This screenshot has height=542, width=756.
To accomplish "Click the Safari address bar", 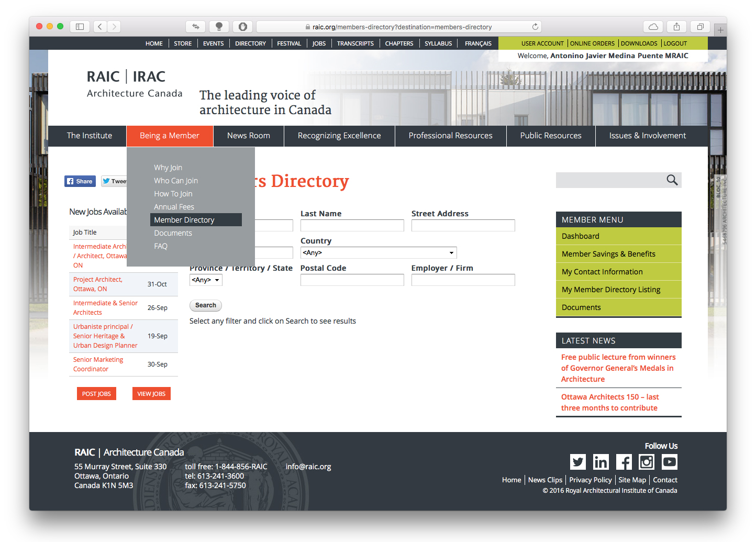I will pos(398,27).
